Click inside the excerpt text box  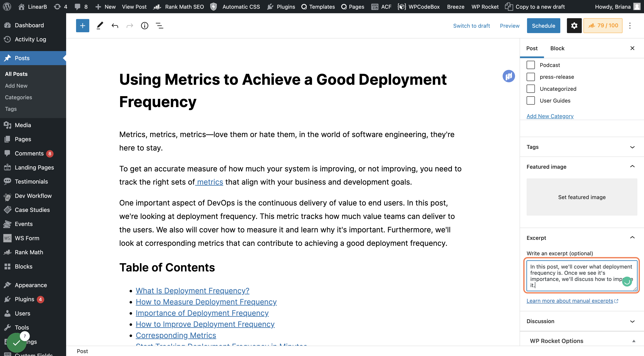(582, 276)
